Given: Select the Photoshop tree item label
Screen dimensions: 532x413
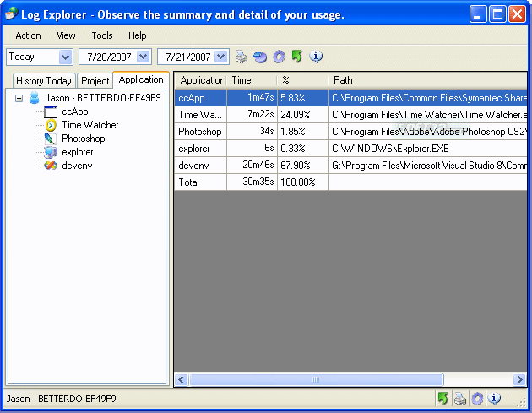Looking at the screenshot, I should 84,139.
